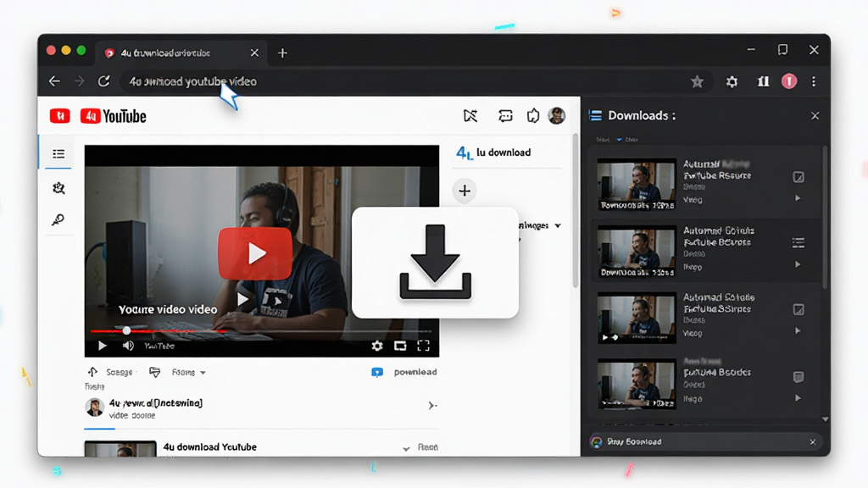Click the red square logo before 4u YouTube
The height and width of the screenshot is (488, 868).
60,115
